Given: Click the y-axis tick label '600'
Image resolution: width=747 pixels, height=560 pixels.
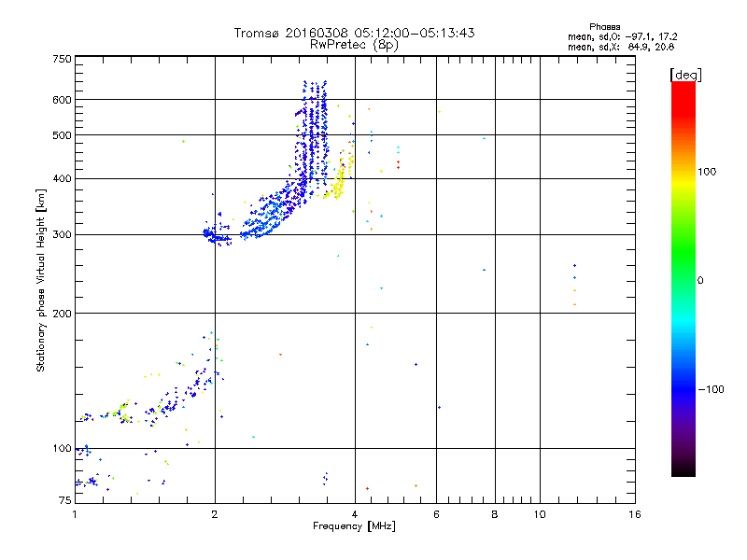Looking at the screenshot, I should (x=62, y=100).
